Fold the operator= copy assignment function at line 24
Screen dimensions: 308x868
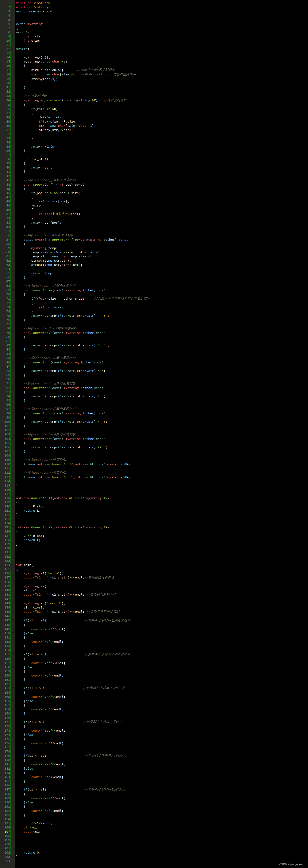click(x=13, y=100)
